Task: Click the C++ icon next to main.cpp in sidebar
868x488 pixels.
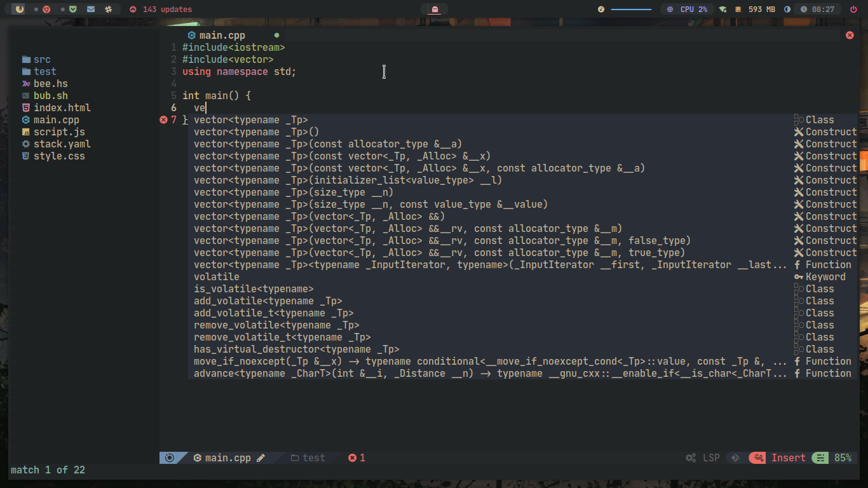Action: tap(25, 119)
